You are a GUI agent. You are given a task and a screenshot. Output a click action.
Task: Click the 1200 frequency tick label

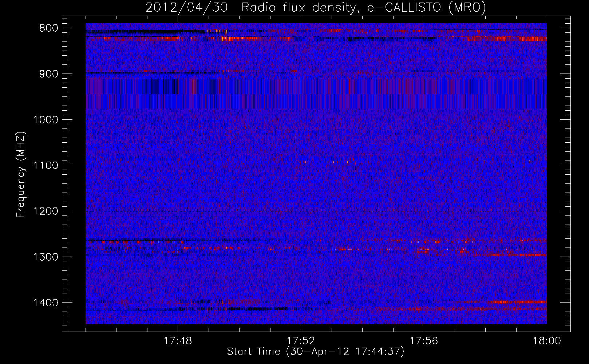[46, 211]
